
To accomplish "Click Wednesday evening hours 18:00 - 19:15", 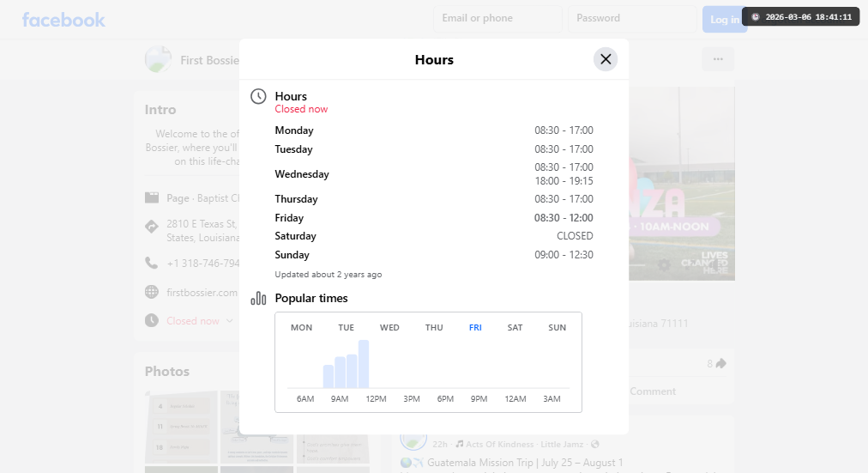I will coord(564,181).
